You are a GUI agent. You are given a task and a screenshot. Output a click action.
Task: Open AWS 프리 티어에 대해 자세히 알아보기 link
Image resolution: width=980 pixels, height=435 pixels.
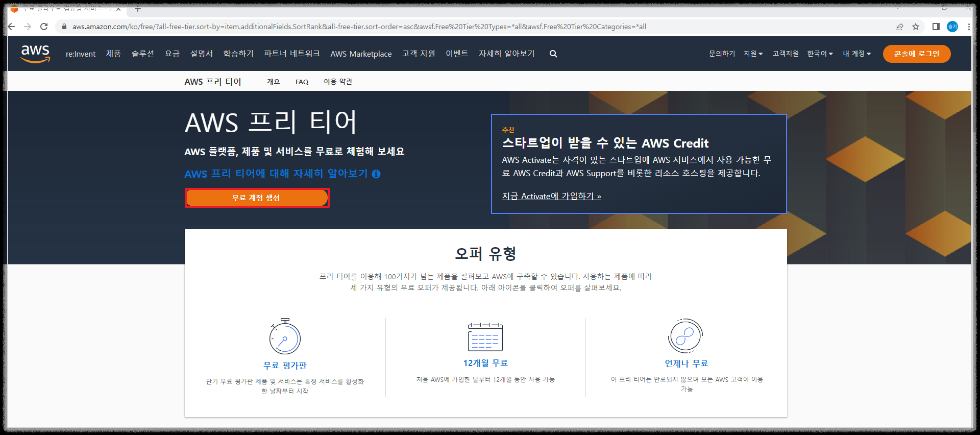[x=276, y=174]
